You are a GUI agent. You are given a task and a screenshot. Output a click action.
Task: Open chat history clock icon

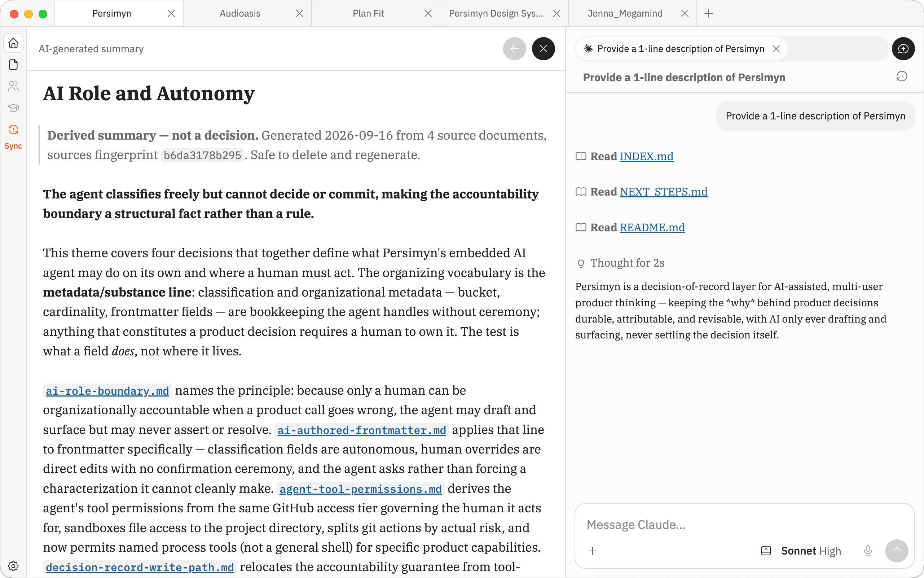901,76
